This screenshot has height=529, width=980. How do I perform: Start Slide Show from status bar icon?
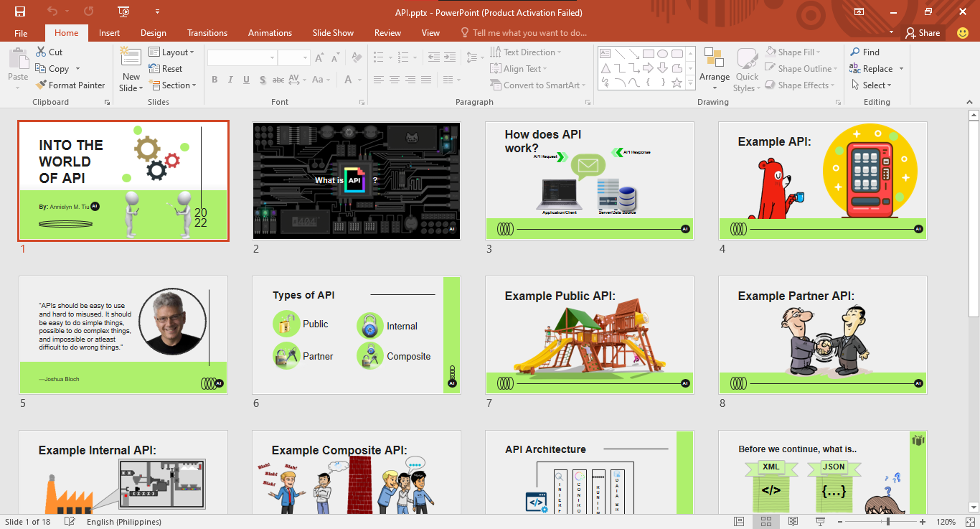[x=821, y=522]
